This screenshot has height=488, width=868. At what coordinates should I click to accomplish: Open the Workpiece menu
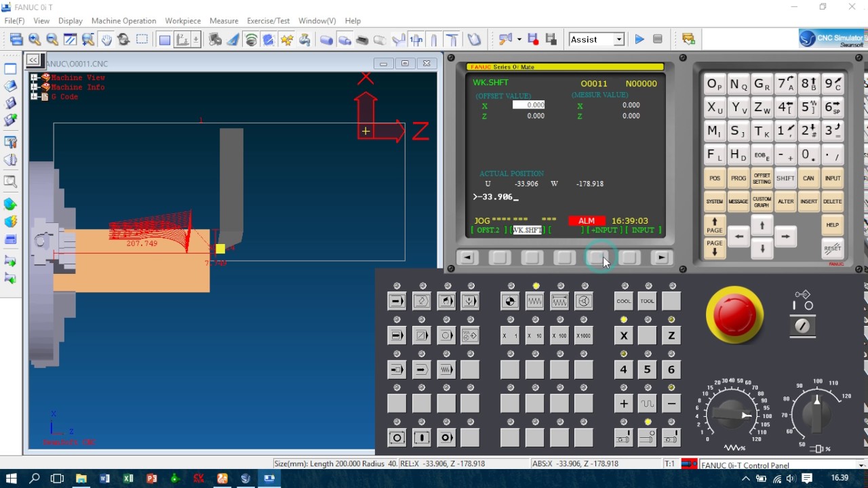point(183,21)
